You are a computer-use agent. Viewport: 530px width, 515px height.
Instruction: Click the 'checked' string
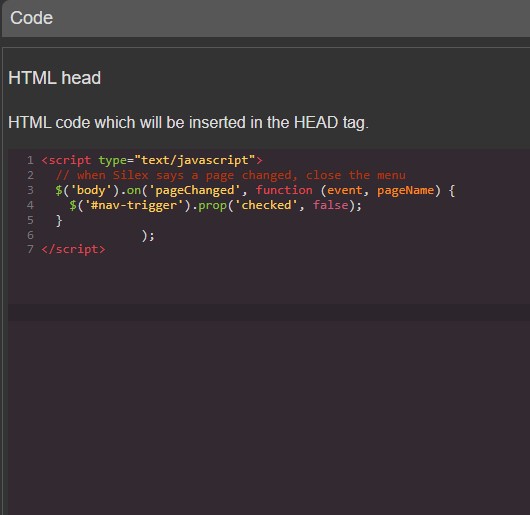266,205
